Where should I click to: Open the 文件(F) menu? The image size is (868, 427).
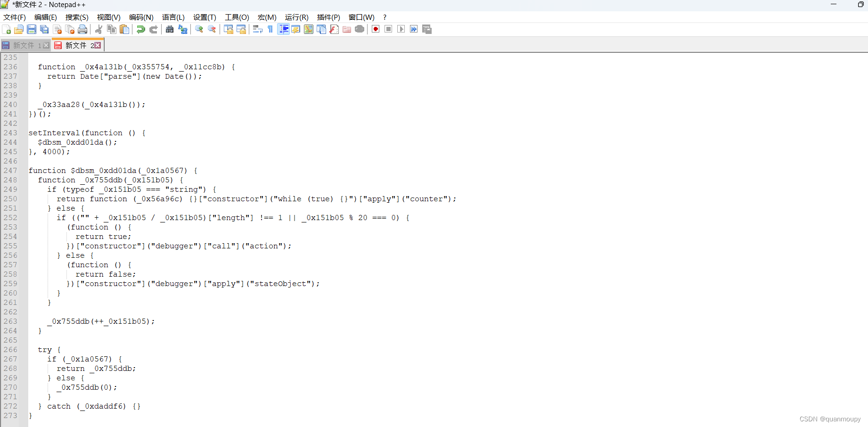(15, 17)
